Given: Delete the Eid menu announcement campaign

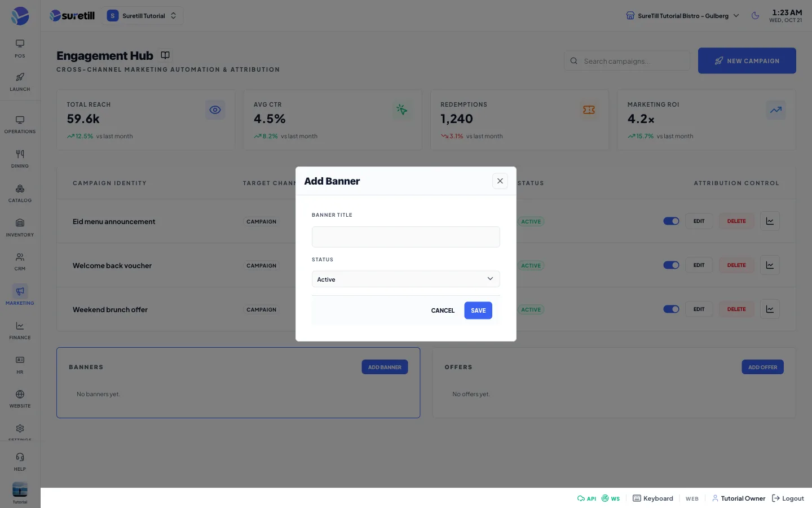Looking at the screenshot, I should pos(736,221).
